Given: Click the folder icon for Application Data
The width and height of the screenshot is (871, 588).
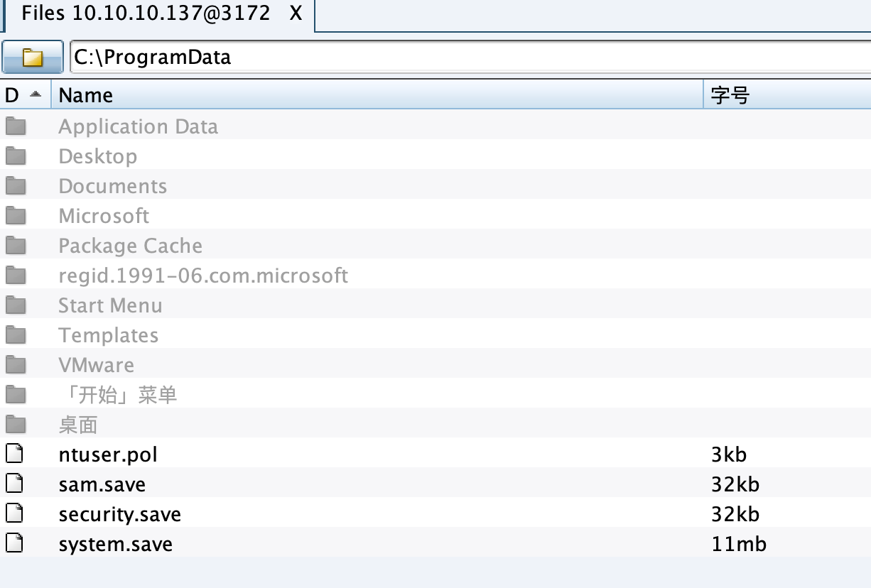Looking at the screenshot, I should [x=16, y=126].
